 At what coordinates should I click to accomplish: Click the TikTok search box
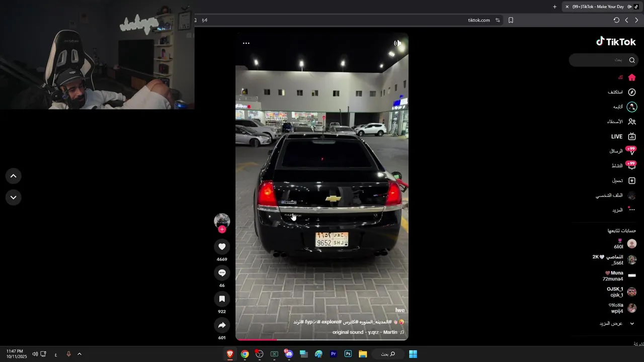[x=604, y=60]
